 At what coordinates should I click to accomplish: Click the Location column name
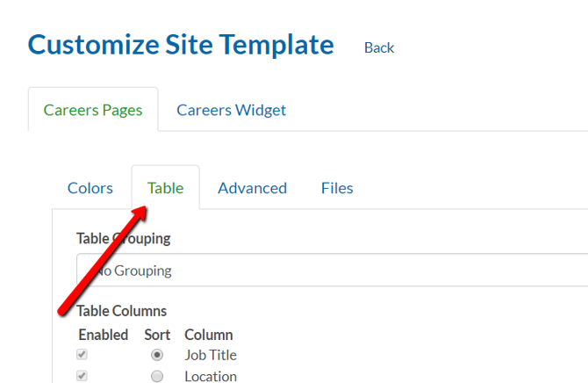[x=211, y=376]
